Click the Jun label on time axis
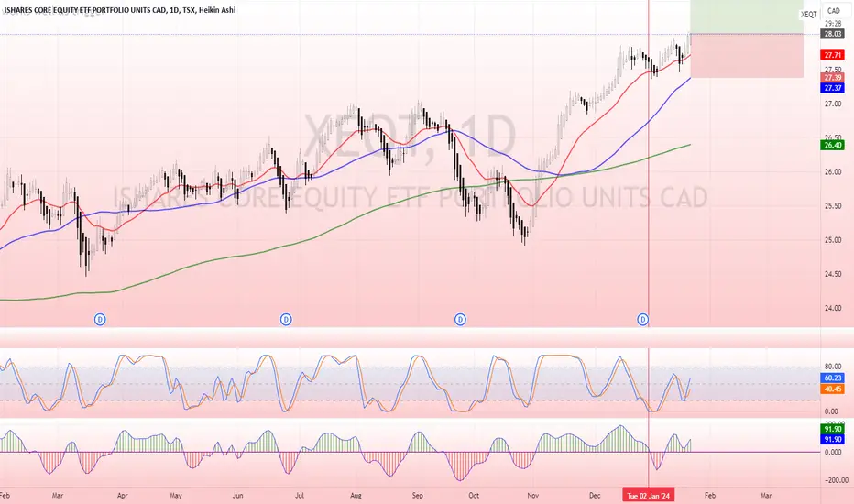The image size is (854, 504). coord(237,495)
